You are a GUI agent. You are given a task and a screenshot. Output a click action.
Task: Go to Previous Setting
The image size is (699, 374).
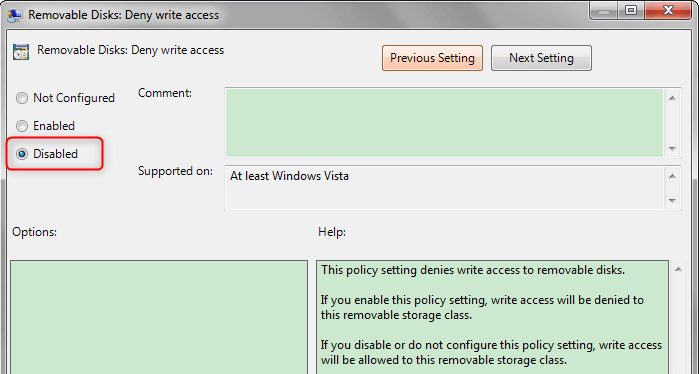click(432, 58)
